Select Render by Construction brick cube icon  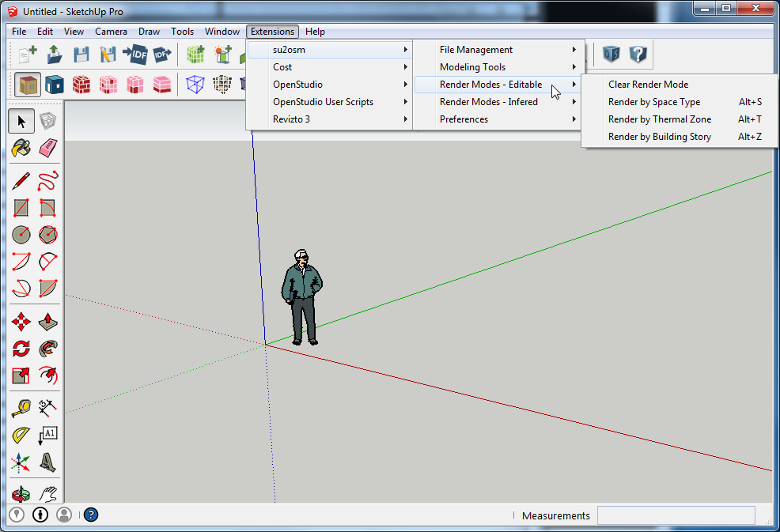click(81, 85)
